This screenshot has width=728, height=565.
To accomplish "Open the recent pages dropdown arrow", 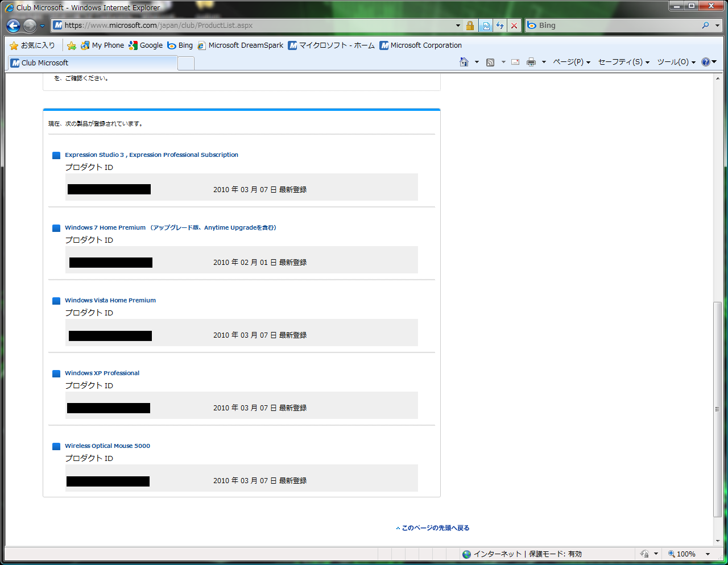I will pos(42,26).
